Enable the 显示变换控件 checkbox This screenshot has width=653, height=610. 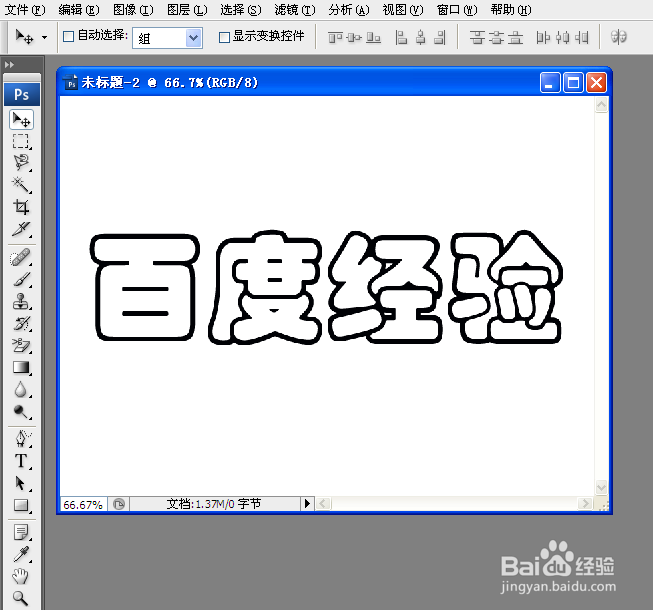(x=224, y=37)
